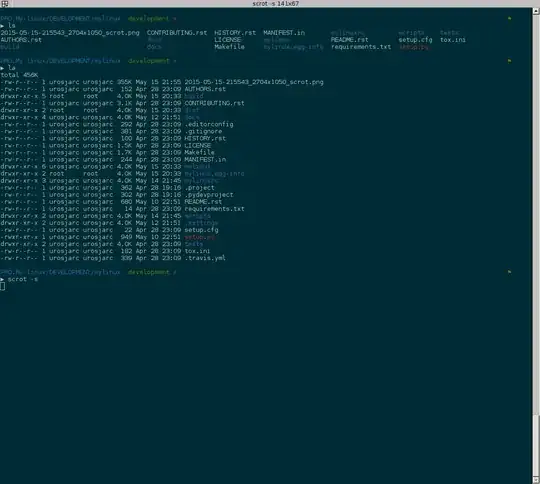This screenshot has height=484, width=540.
Task: Click tox.ini in top ls output
Action: (453, 40)
